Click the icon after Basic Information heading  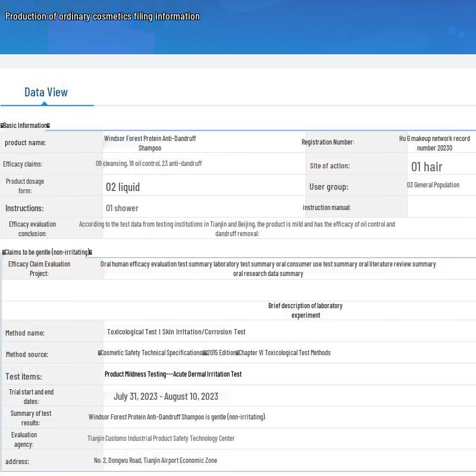(x=48, y=126)
